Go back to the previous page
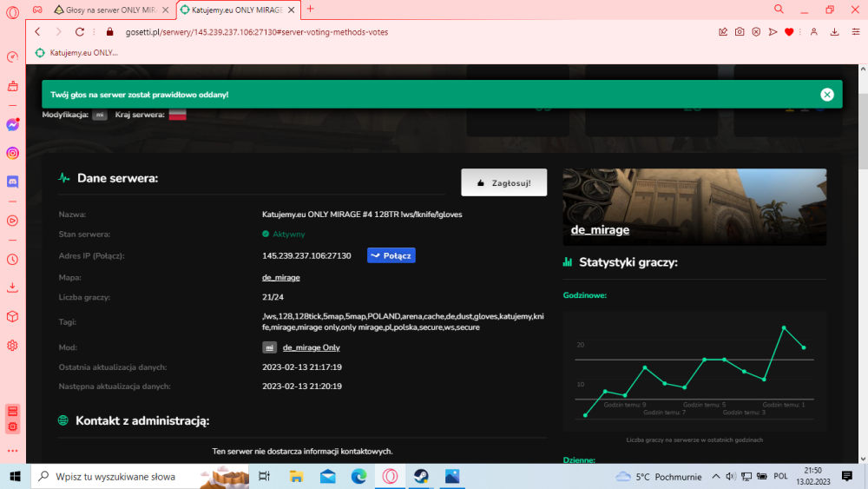Screen dimensions: 868x489 [x=37, y=32]
